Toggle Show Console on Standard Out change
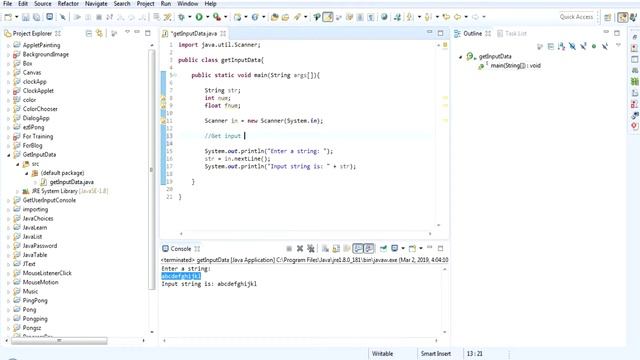 point(358,248)
